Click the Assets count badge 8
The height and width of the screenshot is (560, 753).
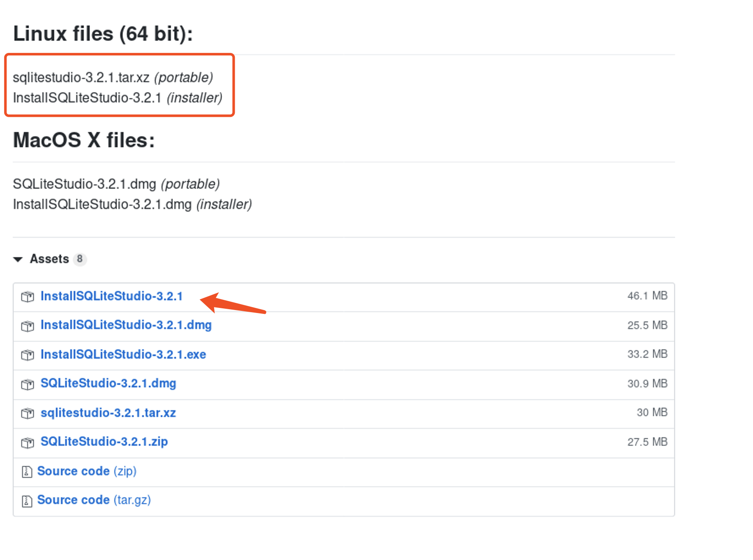coord(80,259)
